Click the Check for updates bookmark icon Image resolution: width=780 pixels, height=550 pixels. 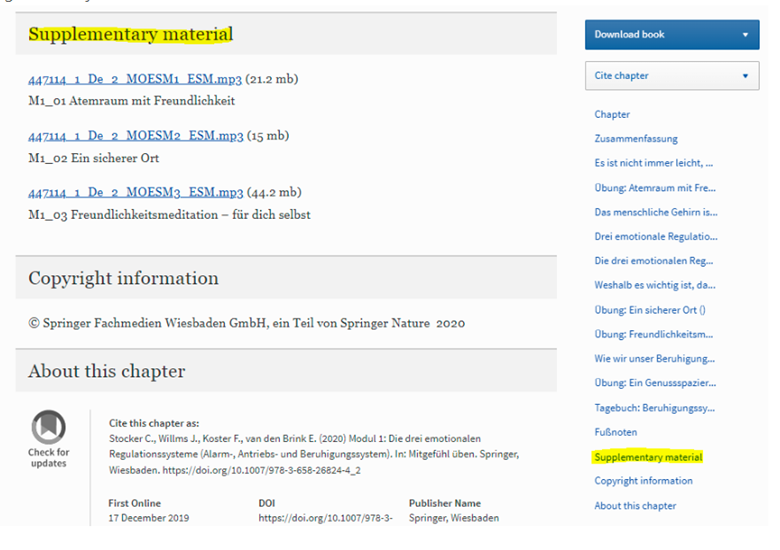click(48, 426)
